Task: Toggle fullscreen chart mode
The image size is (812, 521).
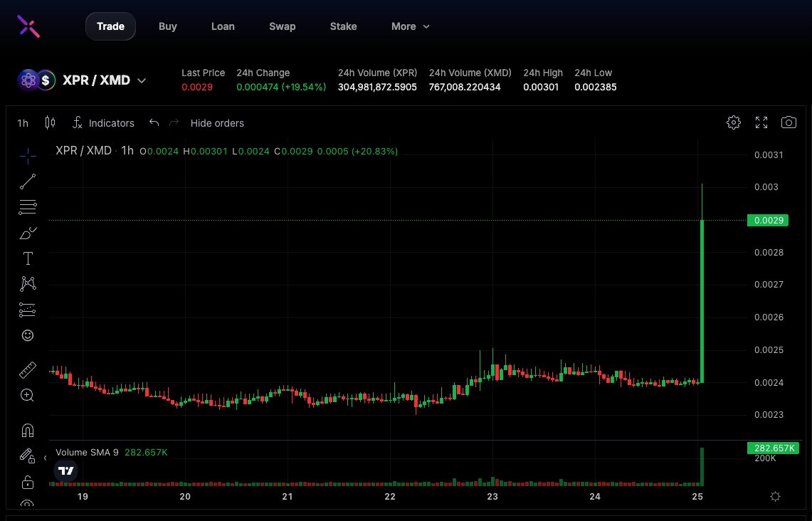Action: pos(761,122)
